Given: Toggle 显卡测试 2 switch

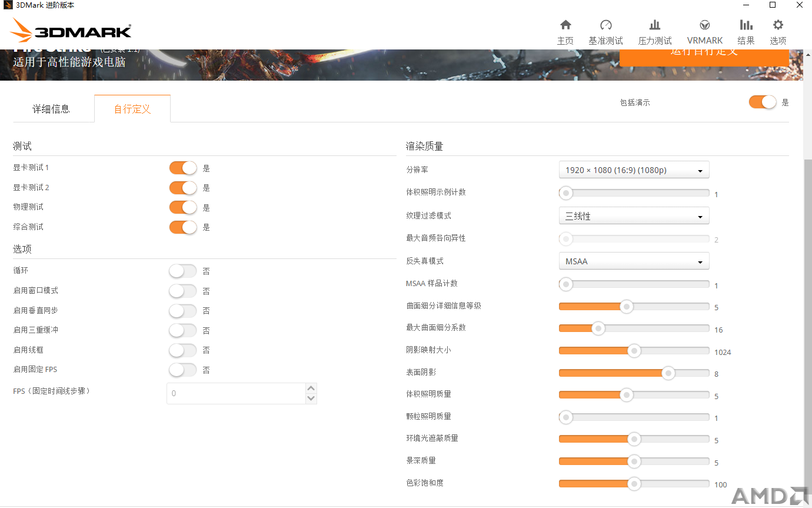Looking at the screenshot, I should [183, 188].
